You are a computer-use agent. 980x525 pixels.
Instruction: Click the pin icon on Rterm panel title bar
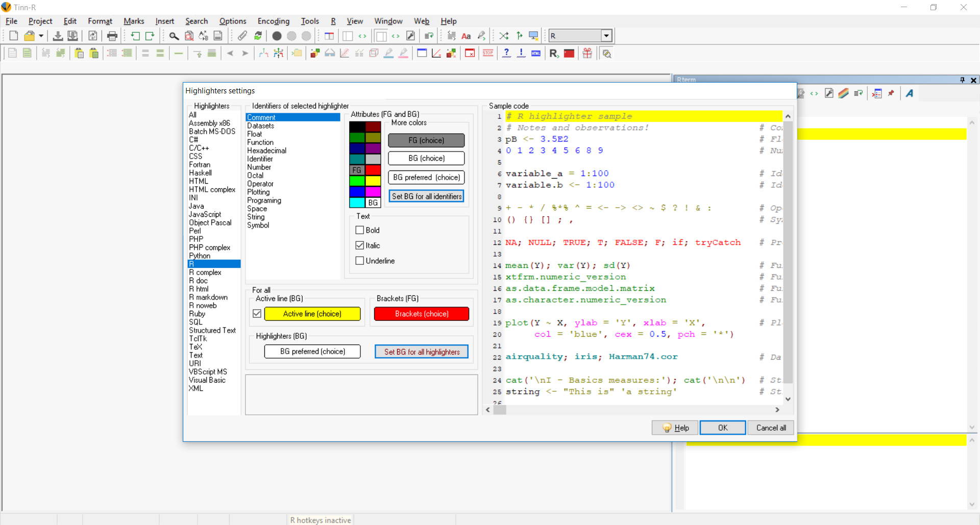tap(962, 80)
